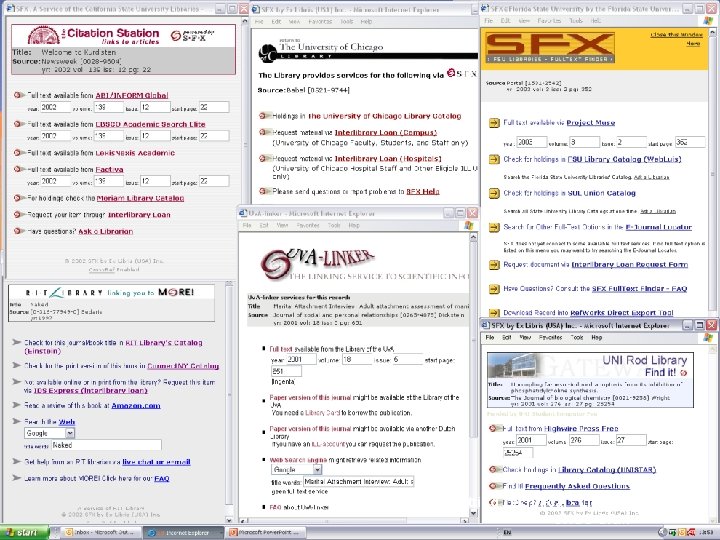Click arrow icon beside ConnectNY Catalog
The image size is (720, 540).
click(17, 366)
